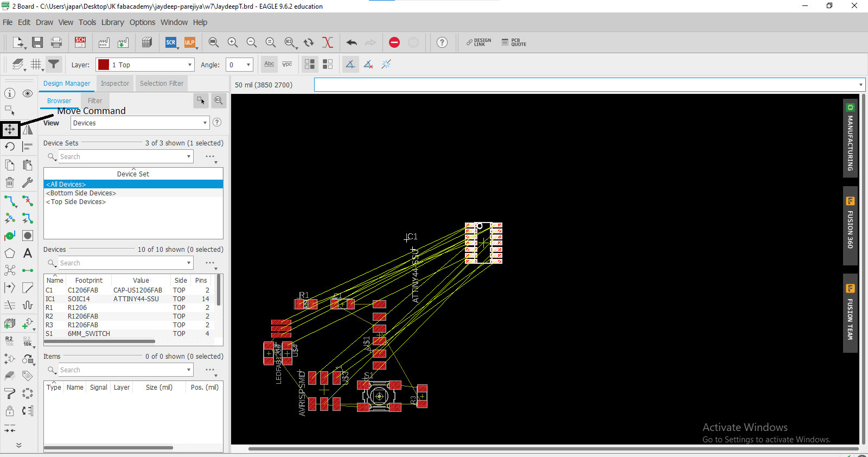Select the Lock tool

[10, 410]
